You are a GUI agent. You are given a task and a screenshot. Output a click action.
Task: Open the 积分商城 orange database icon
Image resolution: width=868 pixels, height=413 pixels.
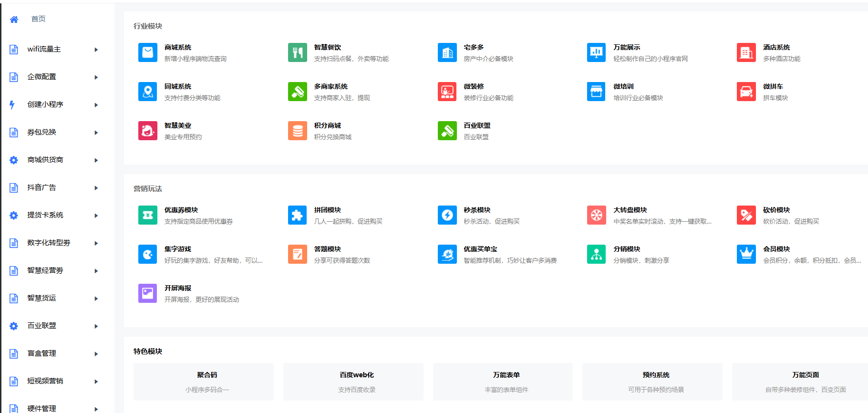[298, 131]
